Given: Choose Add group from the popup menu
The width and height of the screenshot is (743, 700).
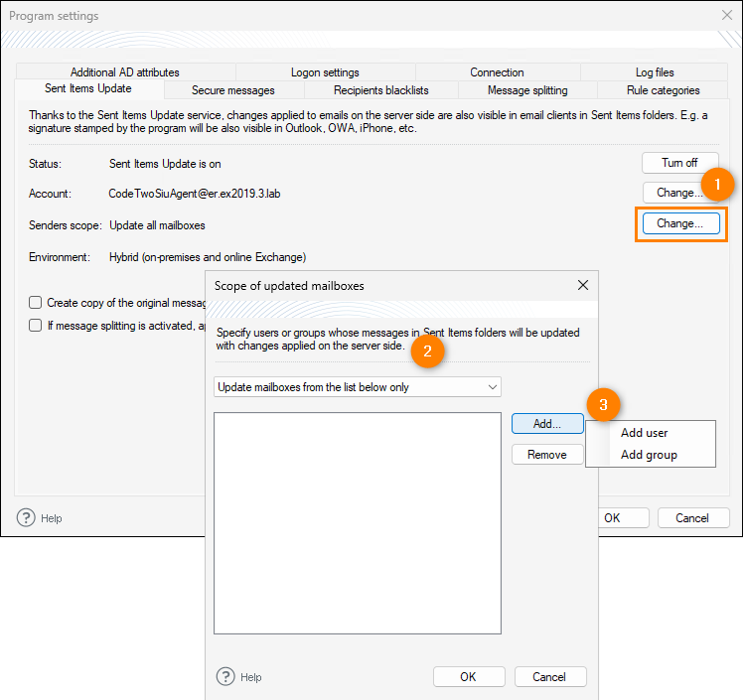Looking at the screenshot, I should [648, 455].
